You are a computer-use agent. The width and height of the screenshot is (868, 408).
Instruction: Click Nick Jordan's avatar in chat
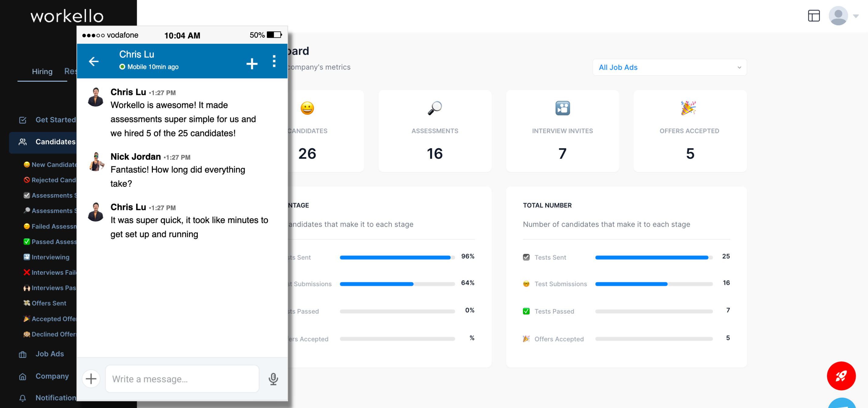click(96, 161)
